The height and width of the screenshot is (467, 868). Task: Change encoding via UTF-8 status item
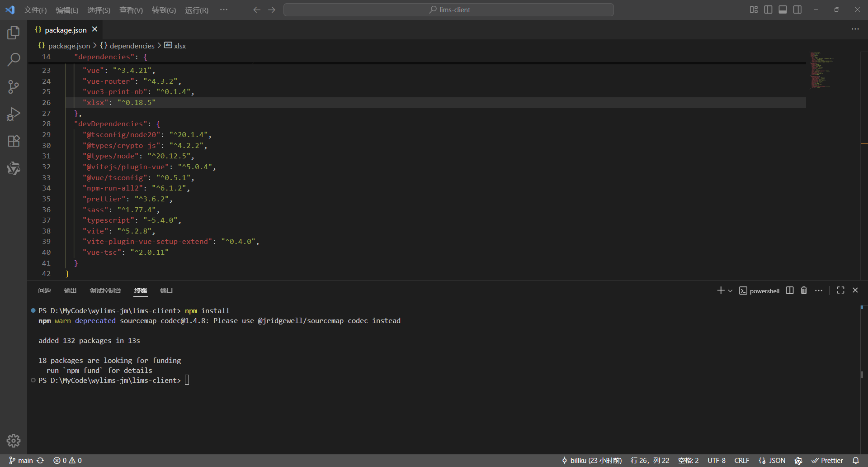[717, 460]
